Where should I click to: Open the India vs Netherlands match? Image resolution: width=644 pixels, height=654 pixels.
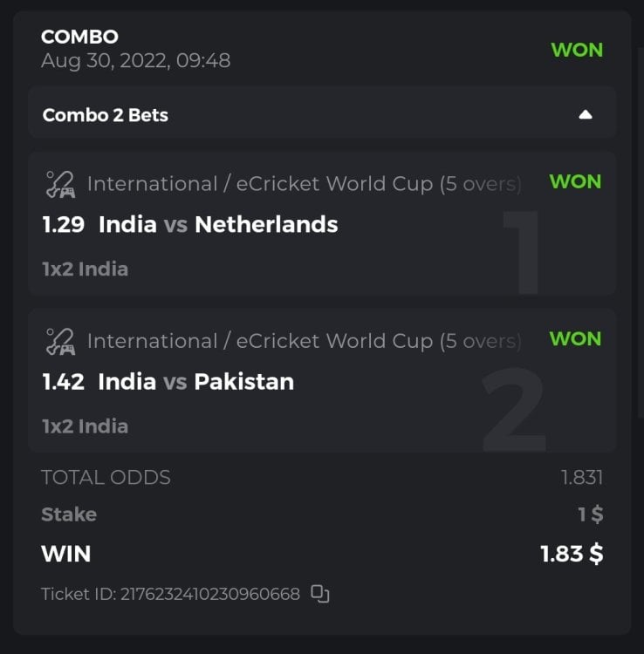[218, 225]
